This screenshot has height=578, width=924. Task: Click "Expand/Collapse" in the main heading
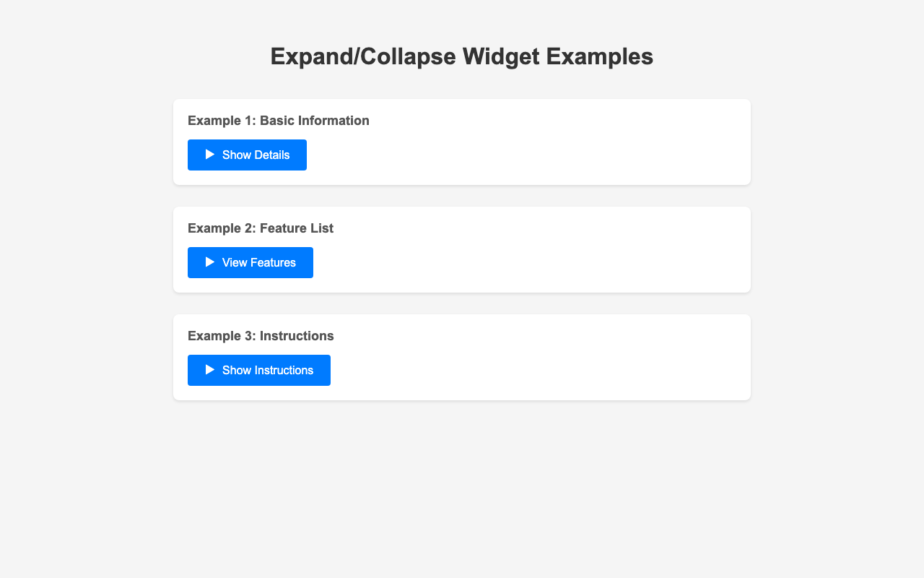pos(363,56)
